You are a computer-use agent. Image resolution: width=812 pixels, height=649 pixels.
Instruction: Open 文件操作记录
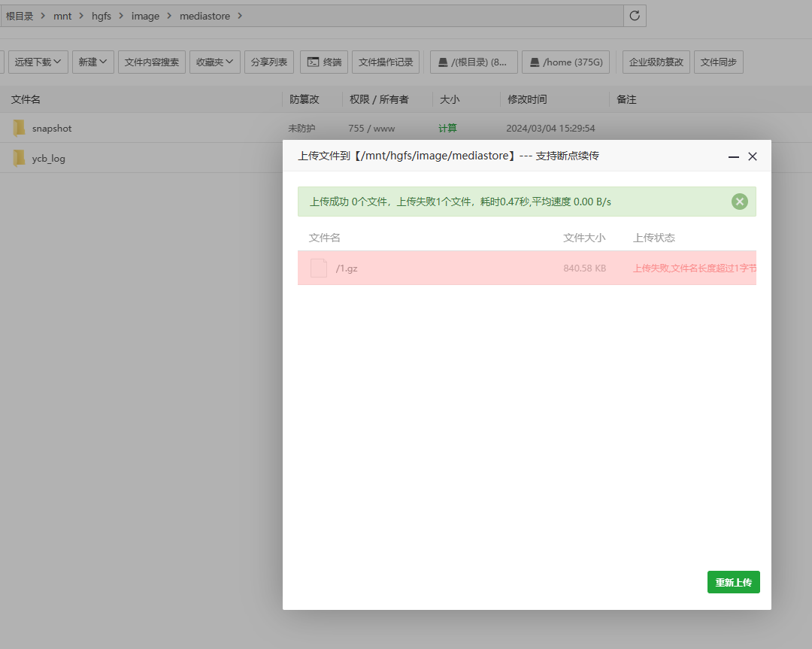(386, 62)
